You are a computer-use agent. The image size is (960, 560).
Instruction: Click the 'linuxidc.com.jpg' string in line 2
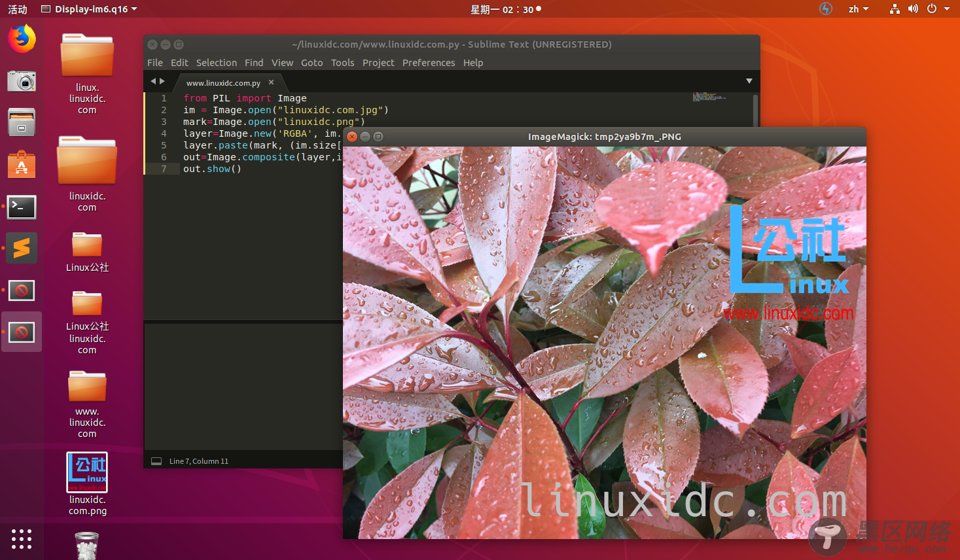(x=330, y=110)
